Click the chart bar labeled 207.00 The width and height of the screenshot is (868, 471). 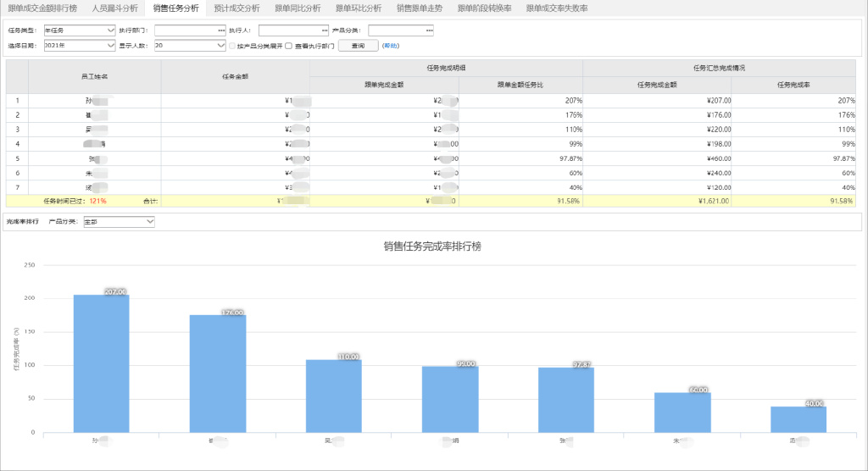[x=101, y=364]
